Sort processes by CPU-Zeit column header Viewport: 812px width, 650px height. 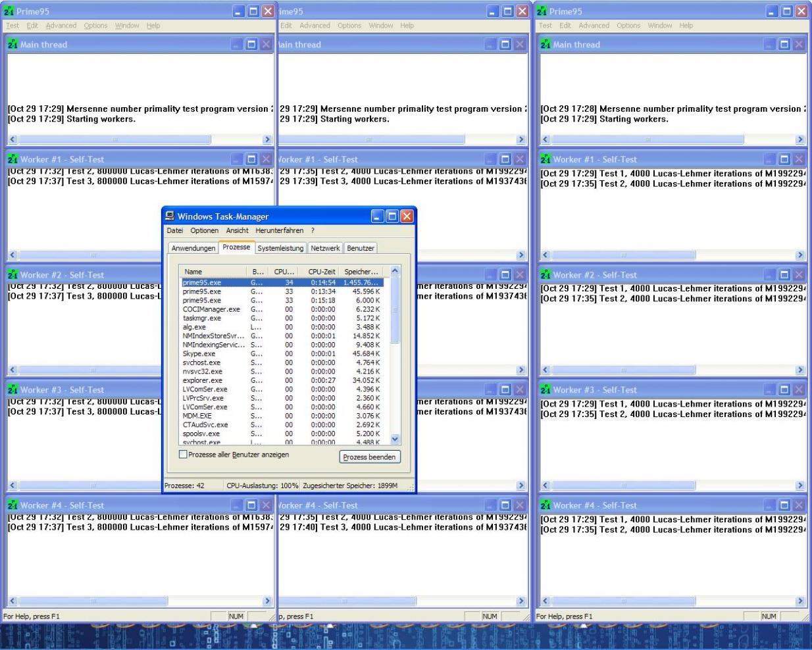[319, 271]
